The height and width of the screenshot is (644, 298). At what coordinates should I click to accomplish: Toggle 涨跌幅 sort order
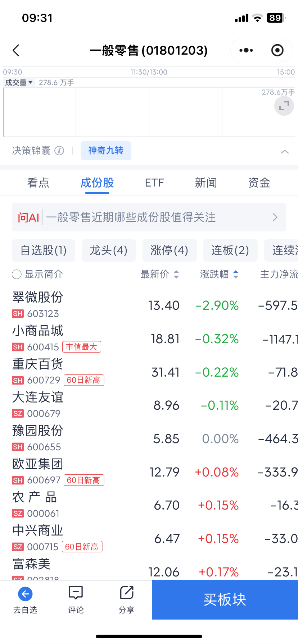click(x=236, y=275)
